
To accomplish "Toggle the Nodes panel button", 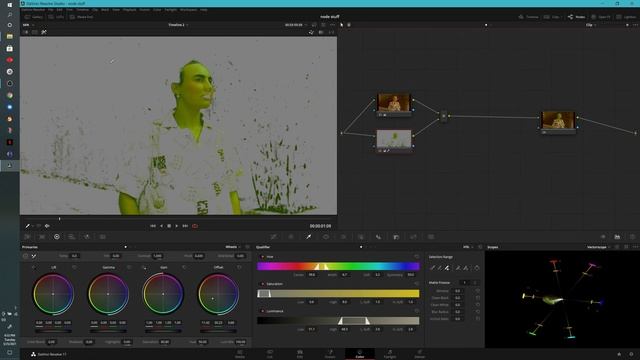I will 577,17.
